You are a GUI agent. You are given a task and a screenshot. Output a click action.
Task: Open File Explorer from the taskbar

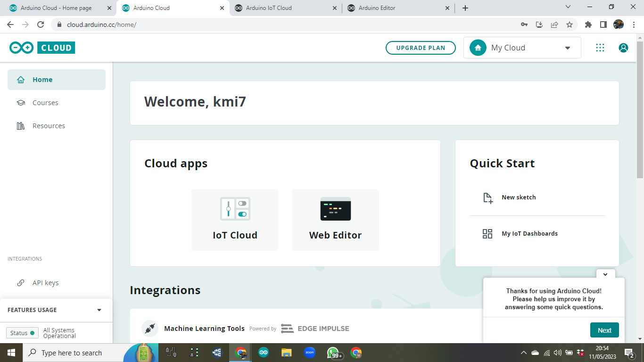click(287, 353)
